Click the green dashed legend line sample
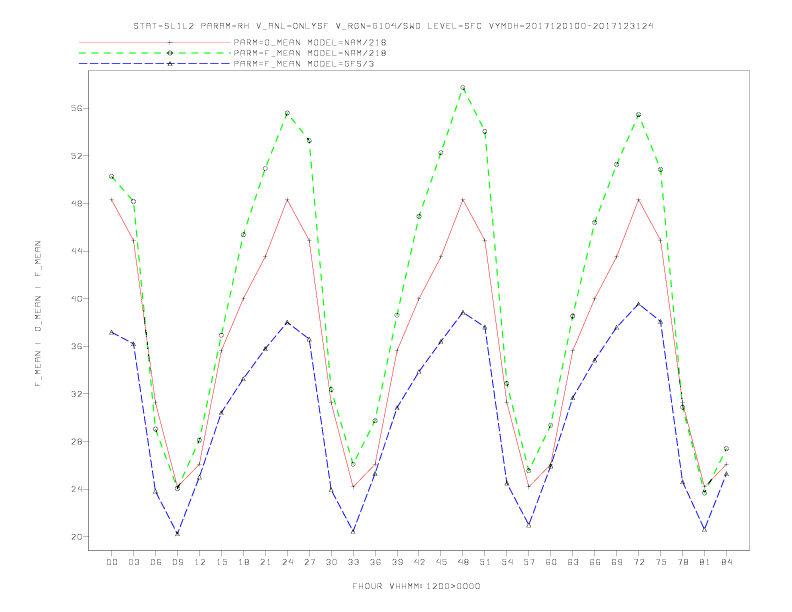The height and width of the screenshot is (612, 792). pos(155,53)
